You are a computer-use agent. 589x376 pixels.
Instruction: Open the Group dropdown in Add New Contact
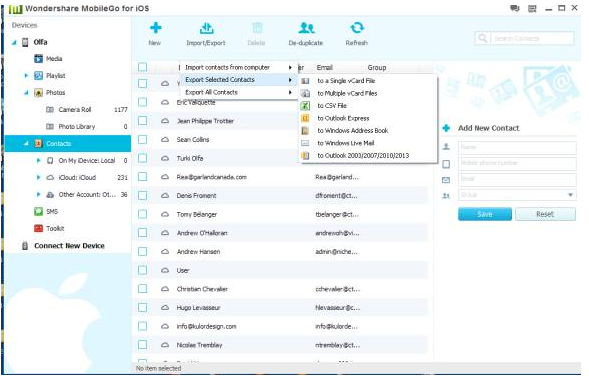pos(570,195)
